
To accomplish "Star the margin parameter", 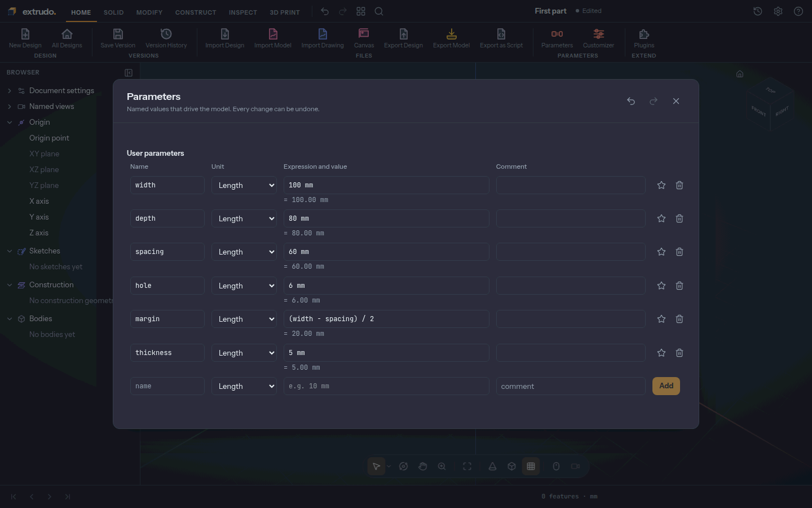I will click(661, 319).
